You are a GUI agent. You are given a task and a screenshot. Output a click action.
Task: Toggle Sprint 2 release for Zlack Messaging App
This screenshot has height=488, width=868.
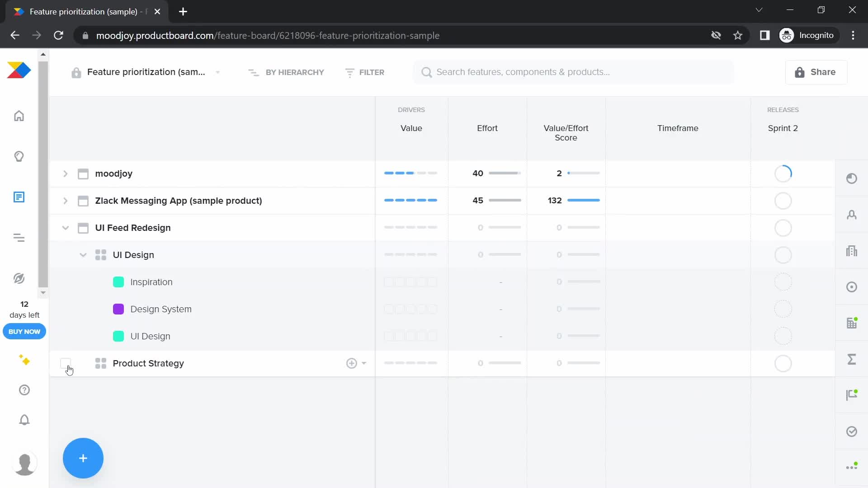point(783,200)
